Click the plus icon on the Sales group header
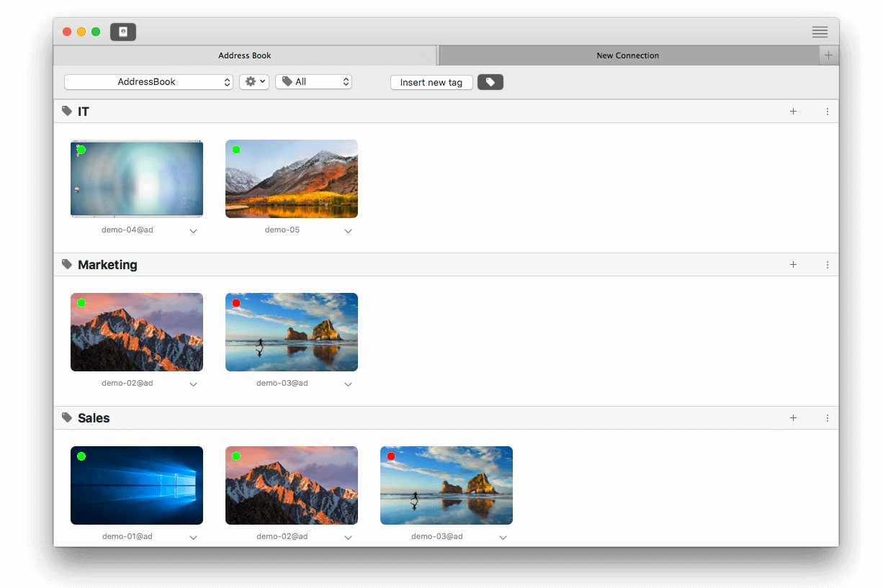The image size is (883, 588). tap(793, 417)
